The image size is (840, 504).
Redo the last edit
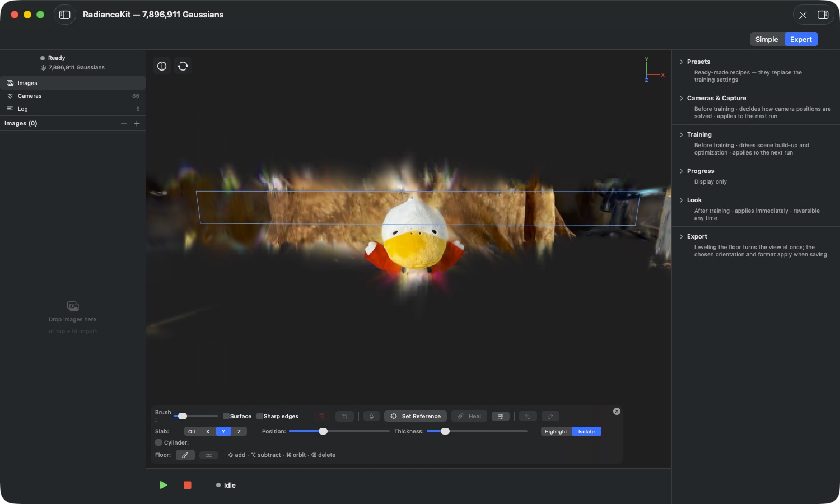pyautogui.click(x=550, y=417)
